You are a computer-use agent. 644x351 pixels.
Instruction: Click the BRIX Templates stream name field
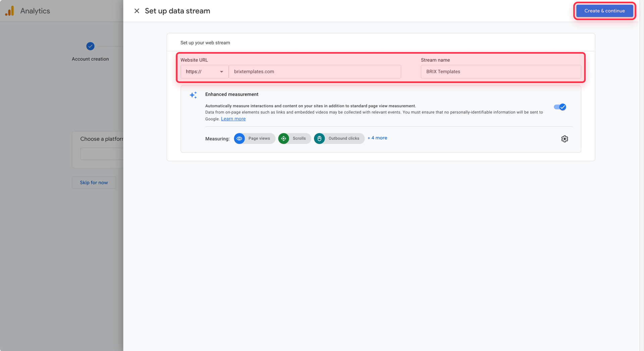(501, 72)
